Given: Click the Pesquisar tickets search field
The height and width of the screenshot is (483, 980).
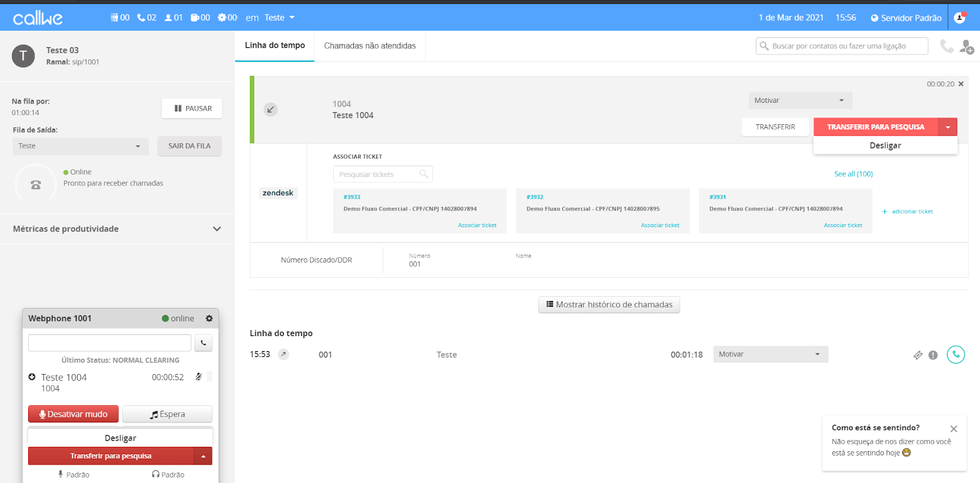Looking at the screenshot, I should tap(377, 174).
